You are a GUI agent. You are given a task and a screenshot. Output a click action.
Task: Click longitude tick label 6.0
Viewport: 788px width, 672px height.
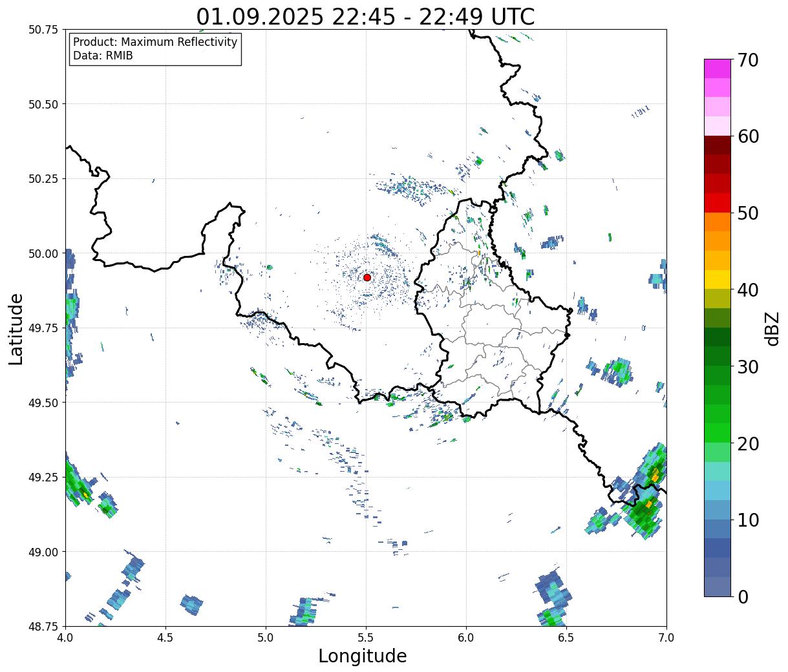466,638
